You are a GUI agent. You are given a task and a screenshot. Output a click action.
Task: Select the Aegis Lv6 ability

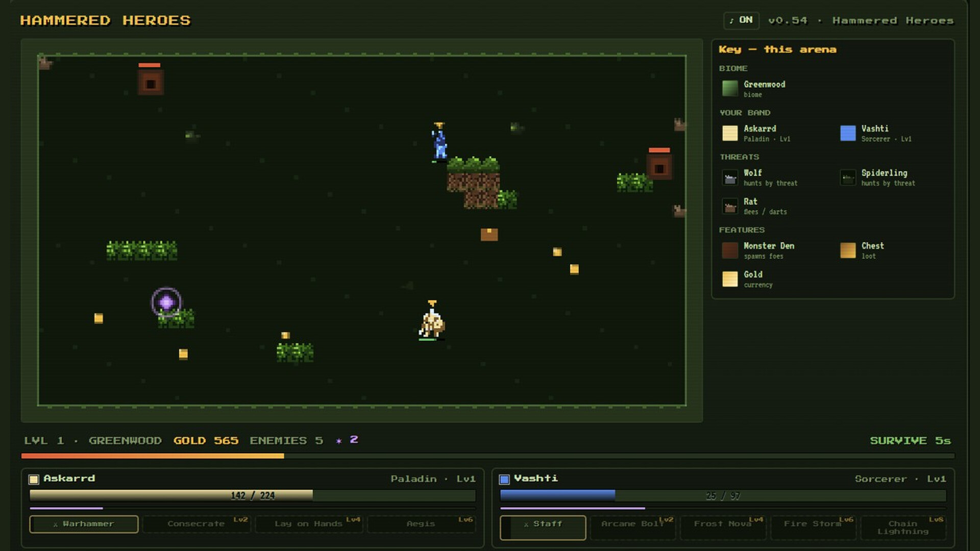421,524
